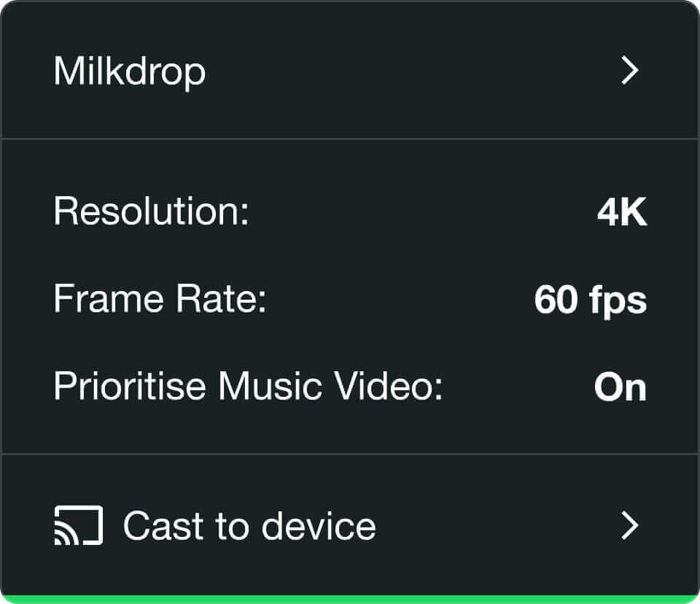The height and width of the screenshot is (604, 700).
Task: Expand Cast to device using its arrow
Action: 630,525
